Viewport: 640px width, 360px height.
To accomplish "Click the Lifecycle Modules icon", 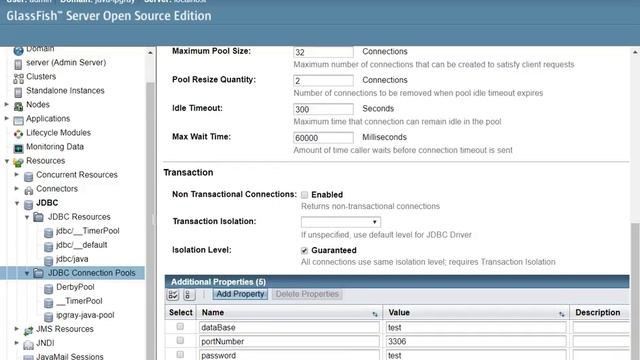I will pos(18,134).
